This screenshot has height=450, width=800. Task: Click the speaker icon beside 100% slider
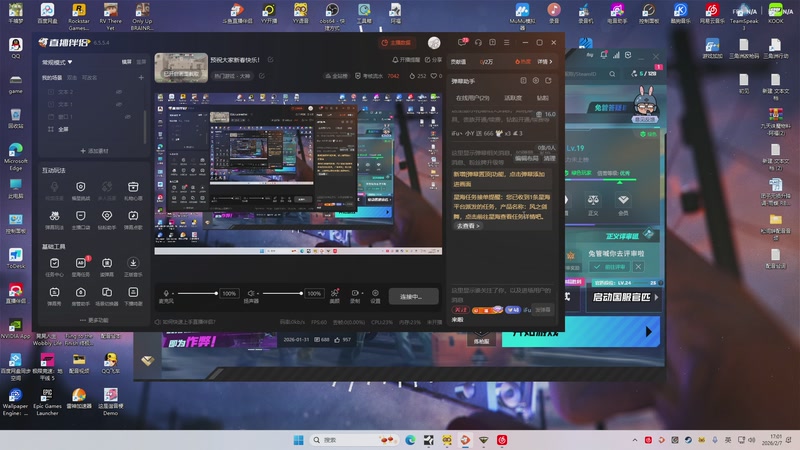[x=251, y=293]
